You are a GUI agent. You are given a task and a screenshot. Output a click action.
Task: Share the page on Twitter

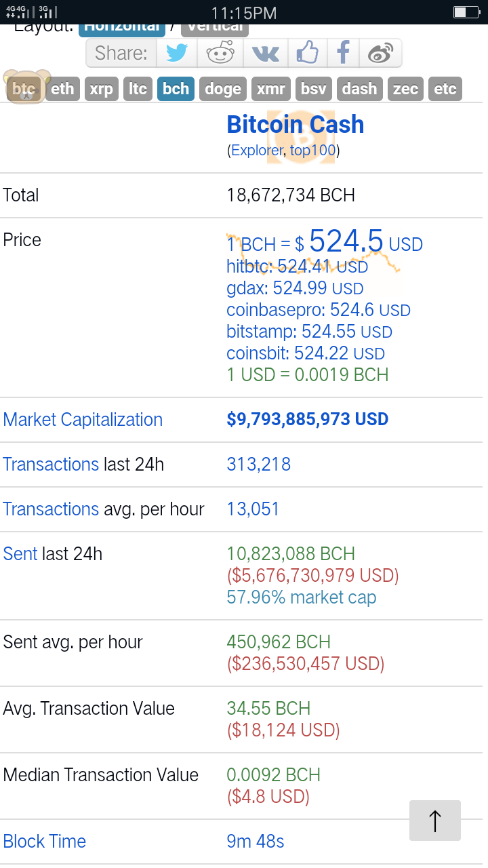177,53
